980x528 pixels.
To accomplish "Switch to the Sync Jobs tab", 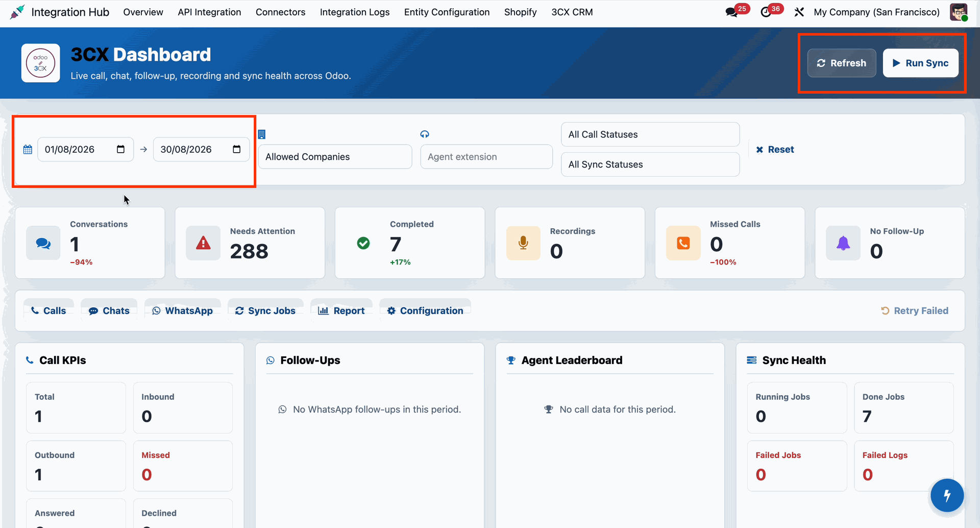I will pos(265,310).
